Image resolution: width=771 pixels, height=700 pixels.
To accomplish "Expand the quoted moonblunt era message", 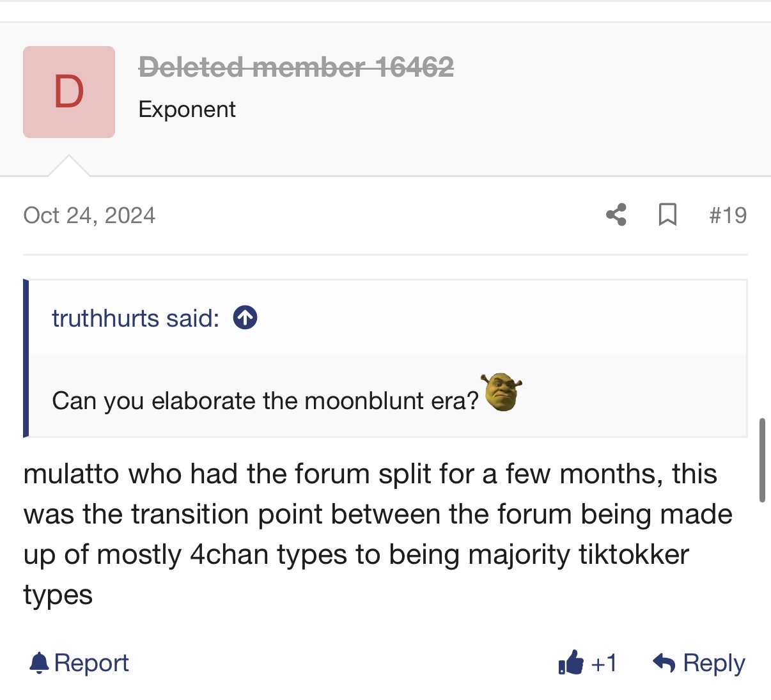I will click(388, 396).
